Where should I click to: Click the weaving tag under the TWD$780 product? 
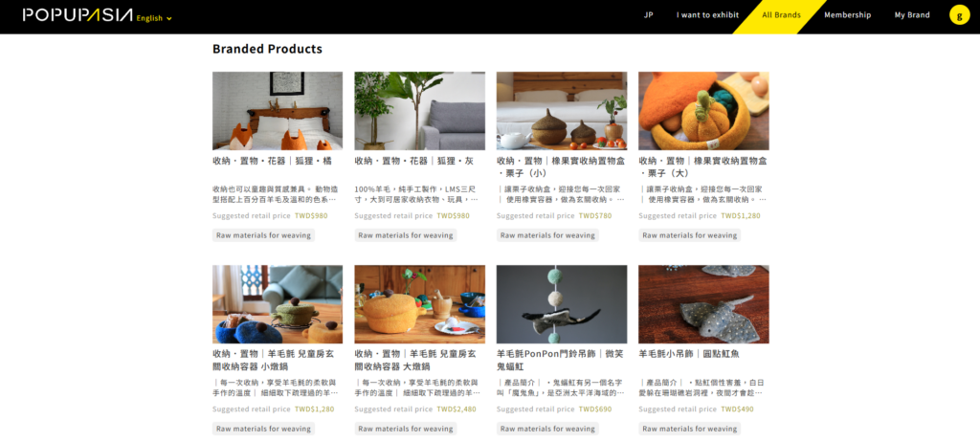click(547, 235)
